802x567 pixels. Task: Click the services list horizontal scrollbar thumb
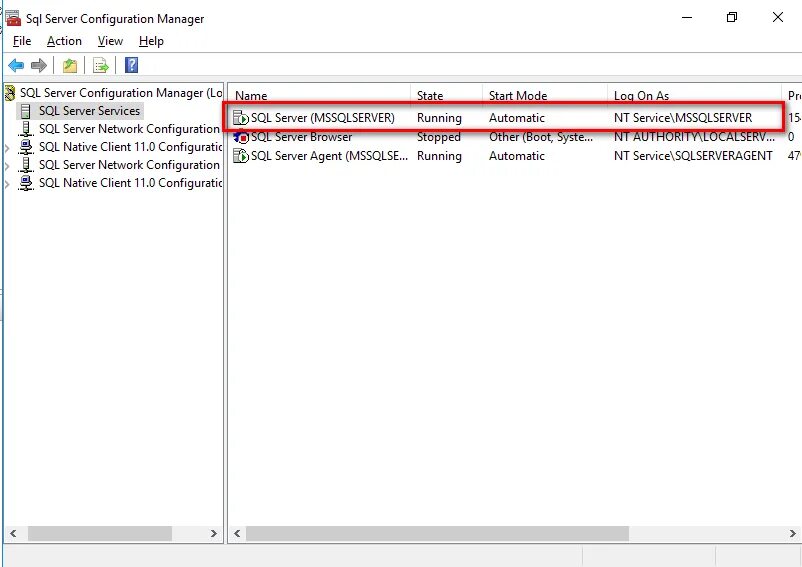[x=437, y=533]
